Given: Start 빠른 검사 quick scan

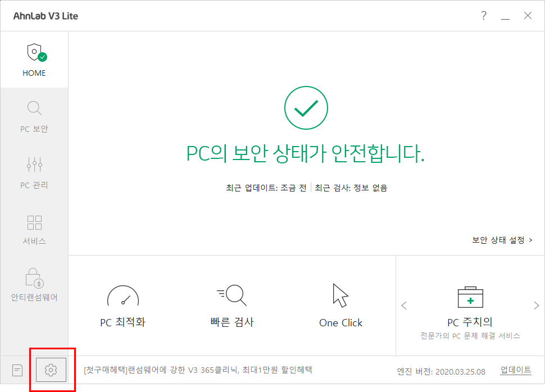Looking at the screenshot, I should click(x=232, y=306).
